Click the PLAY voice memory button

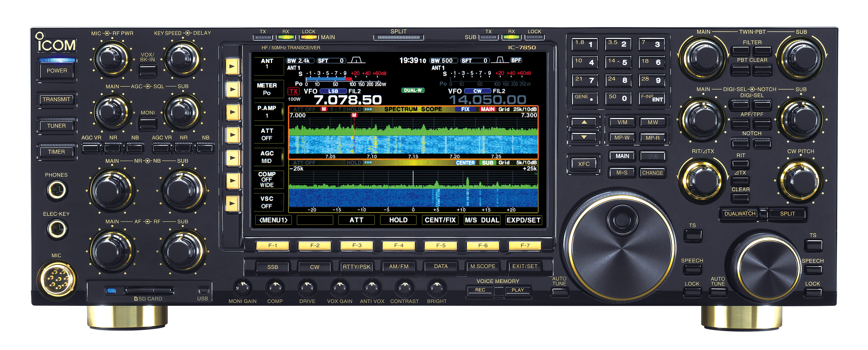[x=517, y=290]
